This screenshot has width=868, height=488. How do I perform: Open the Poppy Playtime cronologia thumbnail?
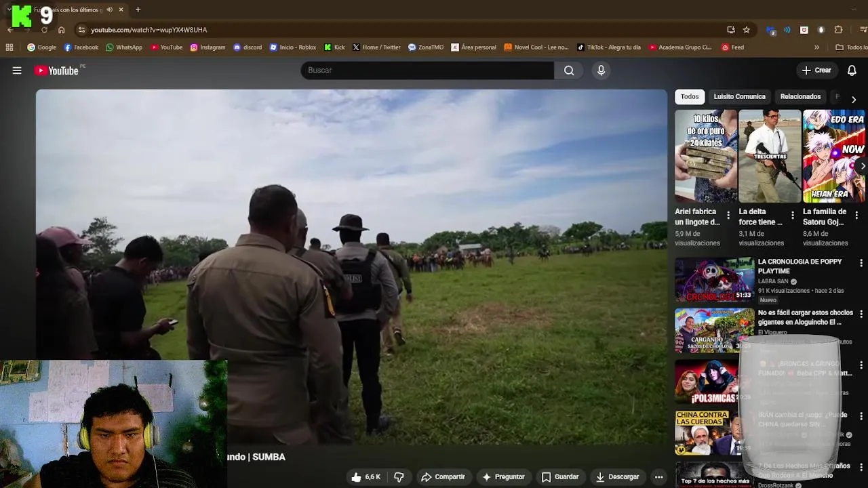point(714,279)
